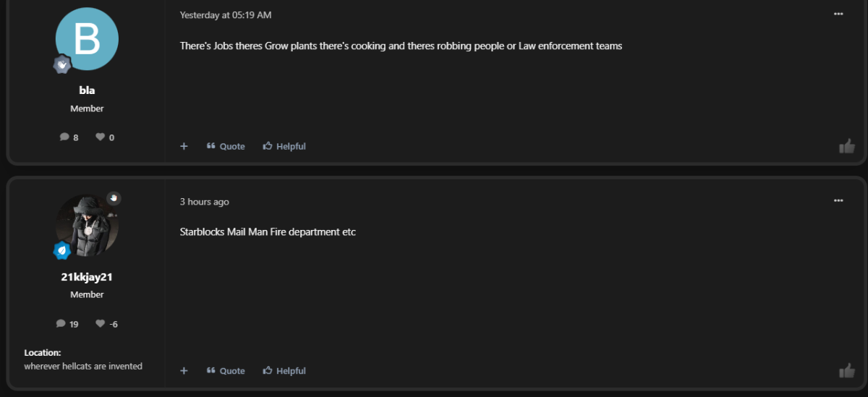
Task: Click the plus multi-quote icon on 21kkjay21's post
Action: (x=184, y=370)
